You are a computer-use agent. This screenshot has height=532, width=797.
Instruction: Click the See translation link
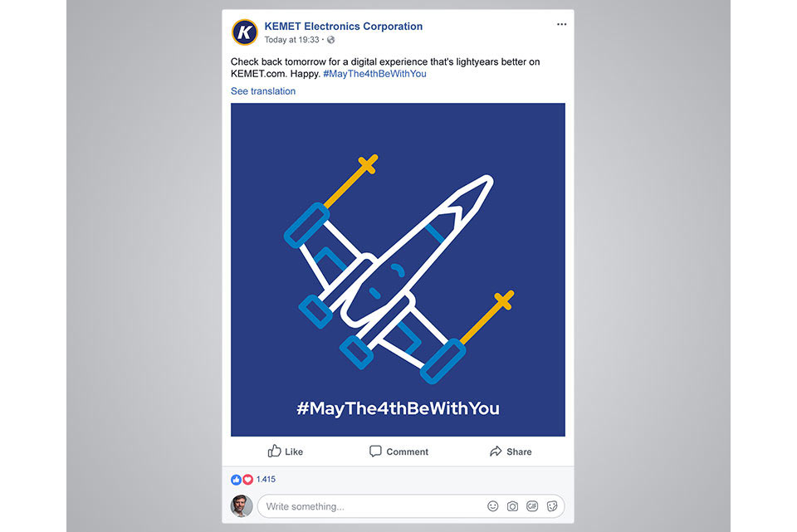[263, 91]
